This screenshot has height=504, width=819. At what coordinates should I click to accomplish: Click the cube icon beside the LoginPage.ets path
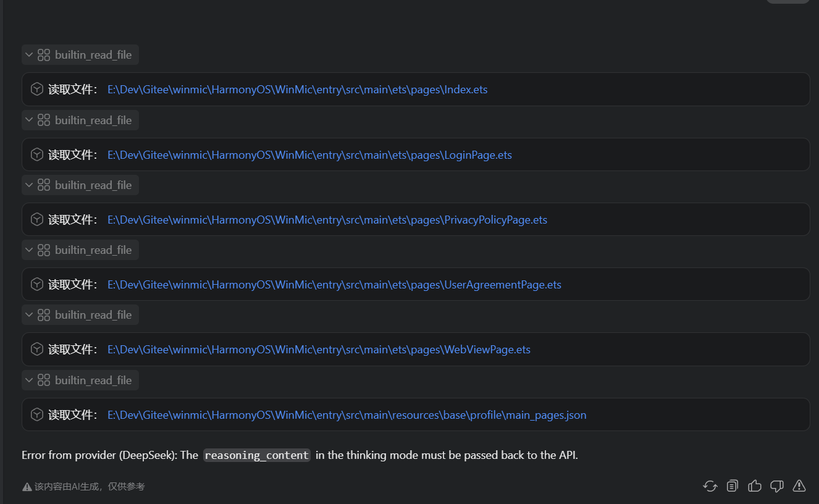[x=37, y=154]
